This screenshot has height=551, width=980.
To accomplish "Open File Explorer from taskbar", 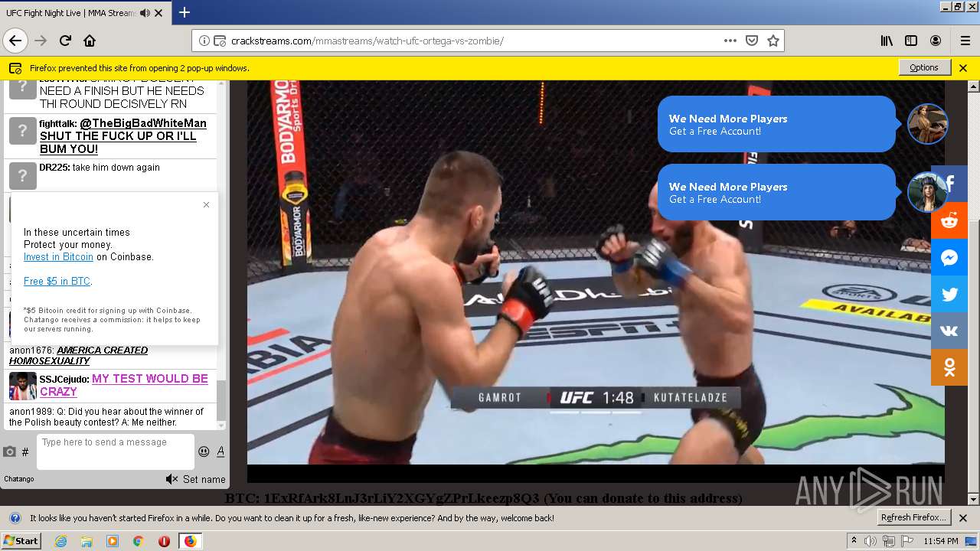I will (87, 541).
